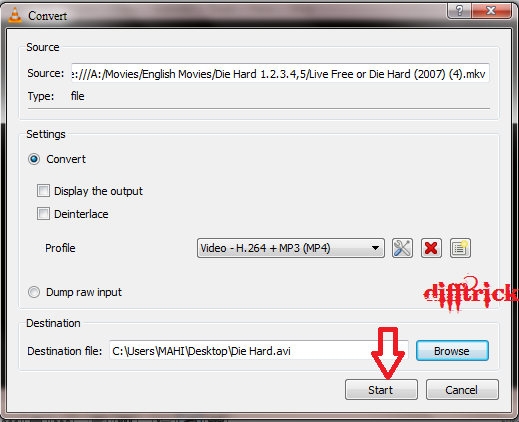
Task: Click the help question mark button
Action: (x=459, y=11)
